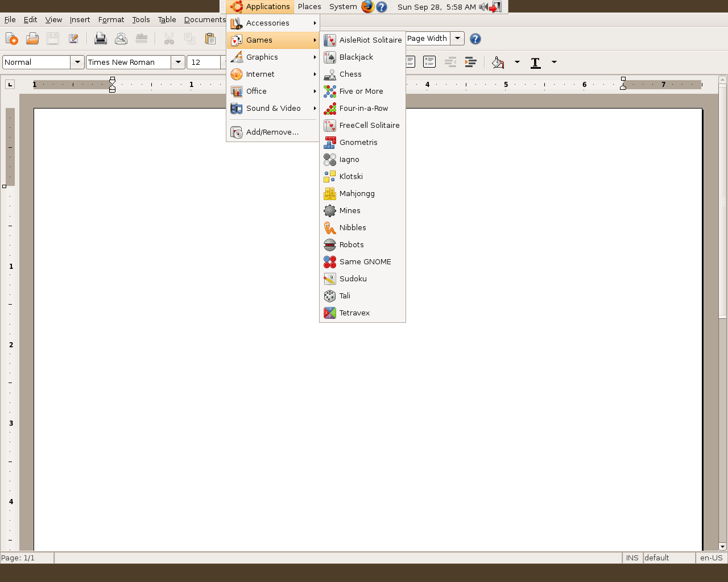Launch Klotski game
Image resolution: width=728 pixels, height=582 pixels.
(362, 176)
